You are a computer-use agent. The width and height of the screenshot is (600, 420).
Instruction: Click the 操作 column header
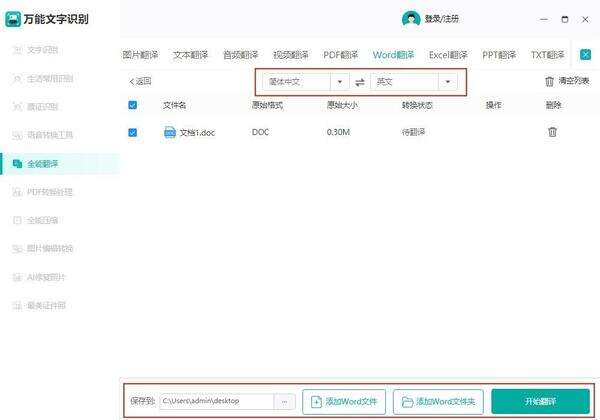click(494, 105)
